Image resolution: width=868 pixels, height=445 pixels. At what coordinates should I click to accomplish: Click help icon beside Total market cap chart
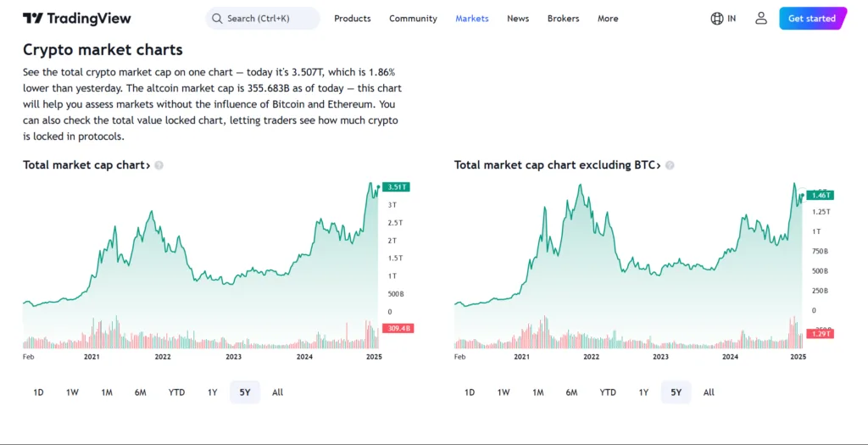point(159,165)
